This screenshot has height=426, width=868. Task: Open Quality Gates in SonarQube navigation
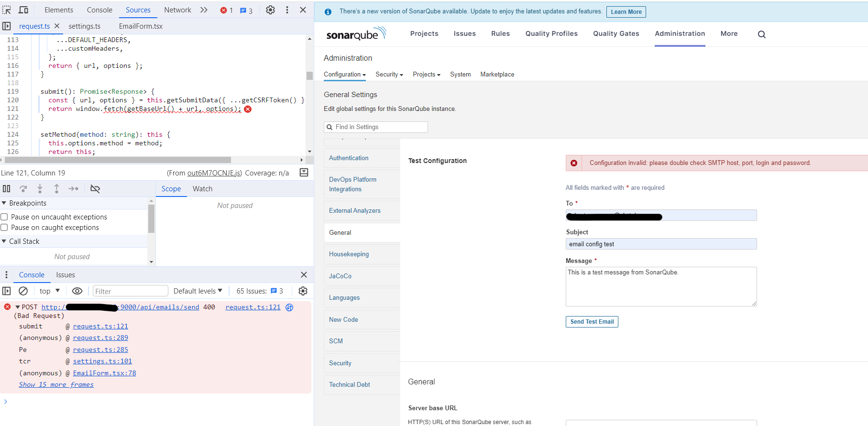pos(616,33)
